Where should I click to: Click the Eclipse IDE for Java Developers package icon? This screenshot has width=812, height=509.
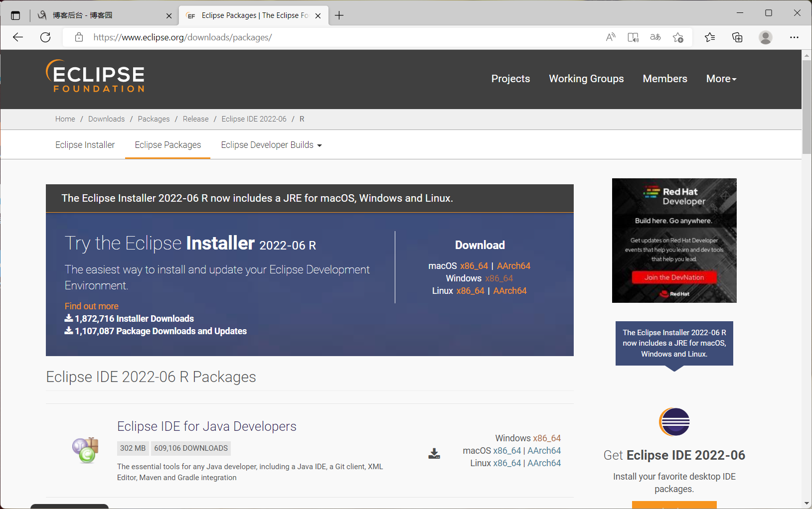click(x=86, y=450)
